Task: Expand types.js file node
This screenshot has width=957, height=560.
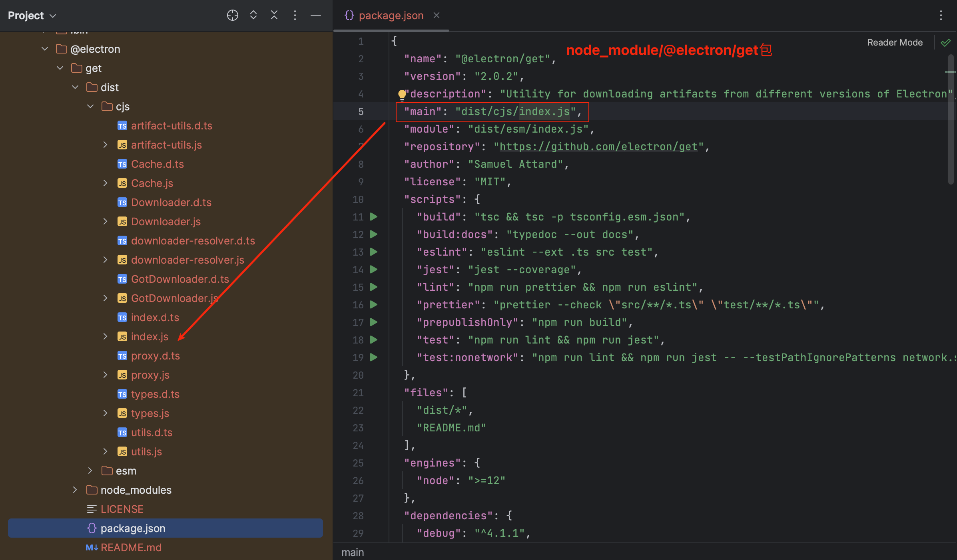Action: tap(106, 413)
